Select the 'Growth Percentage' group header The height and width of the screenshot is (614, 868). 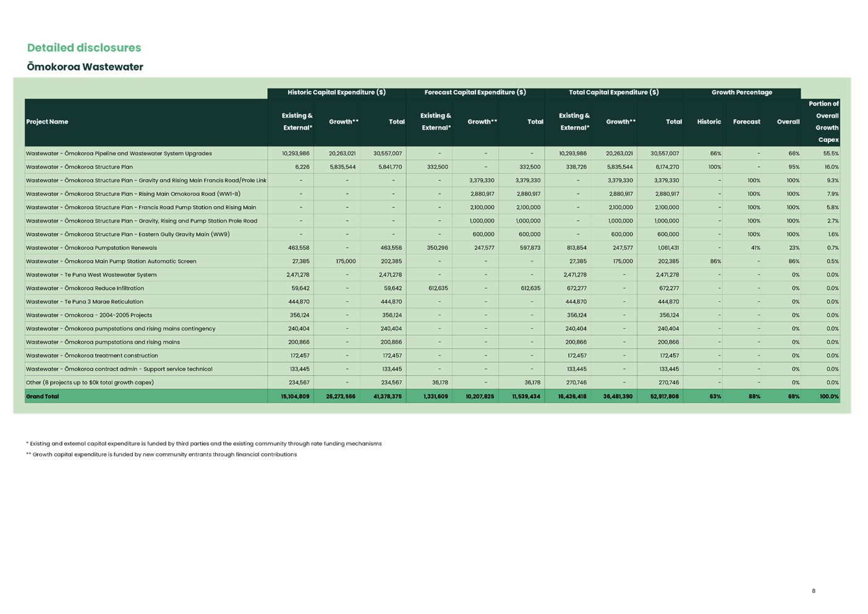pos(742,92)
